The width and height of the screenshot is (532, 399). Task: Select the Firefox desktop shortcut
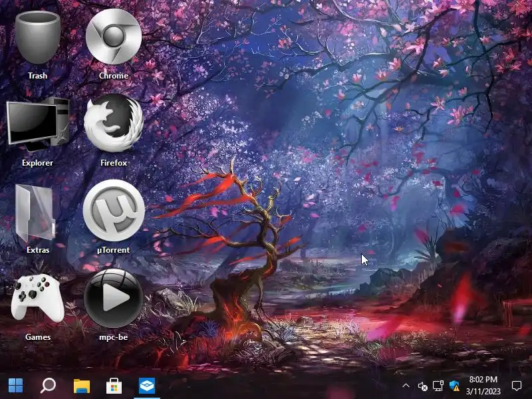pos(114,123)
